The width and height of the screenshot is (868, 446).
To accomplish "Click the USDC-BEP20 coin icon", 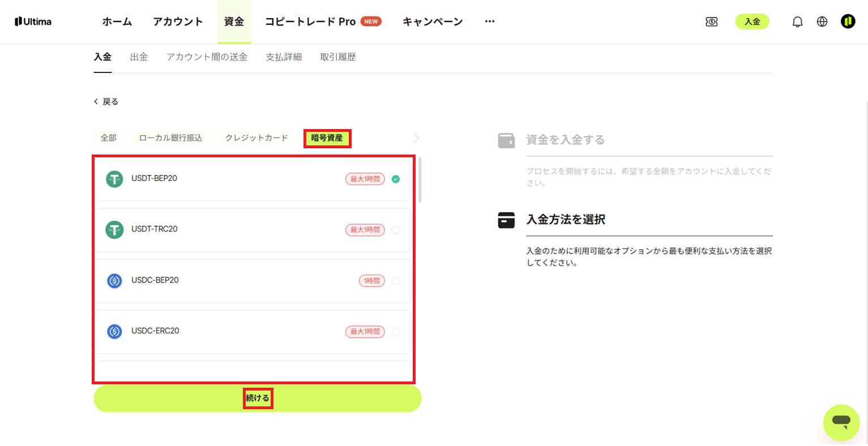I will [x=114, y=281].
